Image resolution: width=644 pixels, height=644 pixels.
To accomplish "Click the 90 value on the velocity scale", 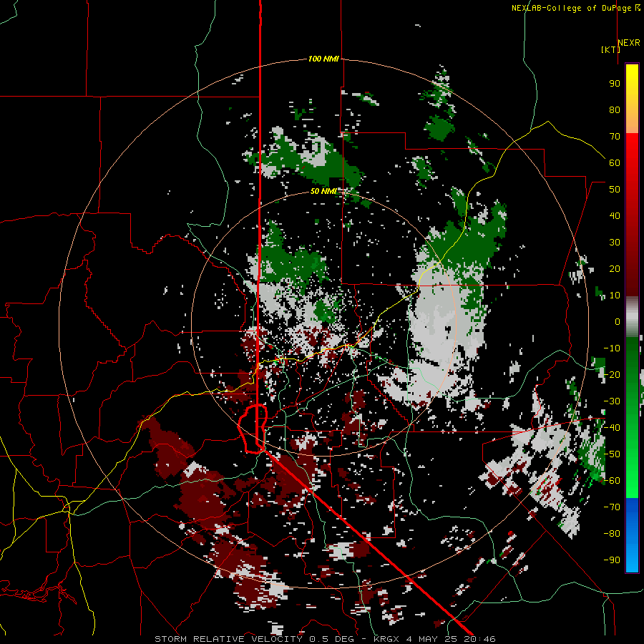I will 615,84.
